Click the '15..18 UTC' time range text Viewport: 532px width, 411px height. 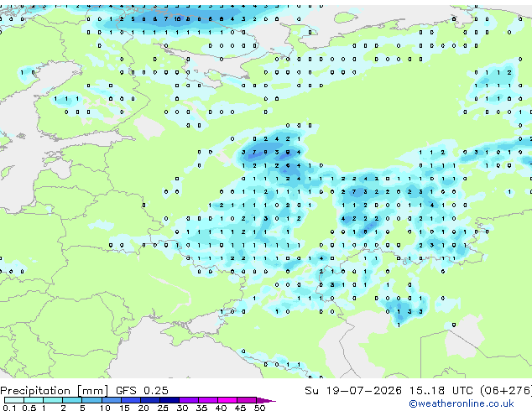coord(441,391)
